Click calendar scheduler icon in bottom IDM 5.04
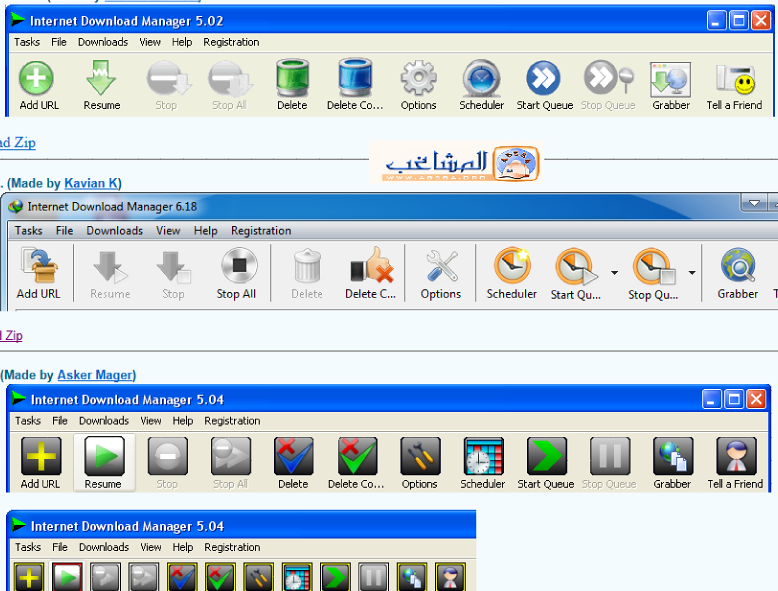This screenshot has height=591, width=778. (x=297, y=577)
